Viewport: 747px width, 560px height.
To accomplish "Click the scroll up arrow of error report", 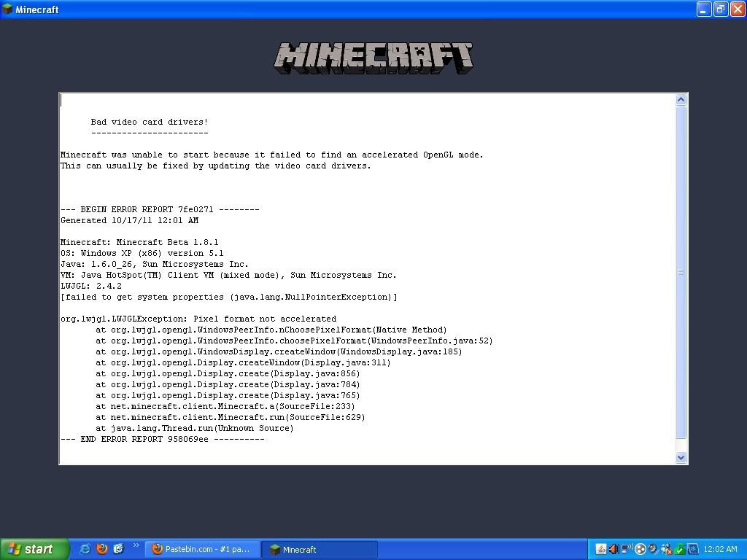I will [x=681, y=99].
